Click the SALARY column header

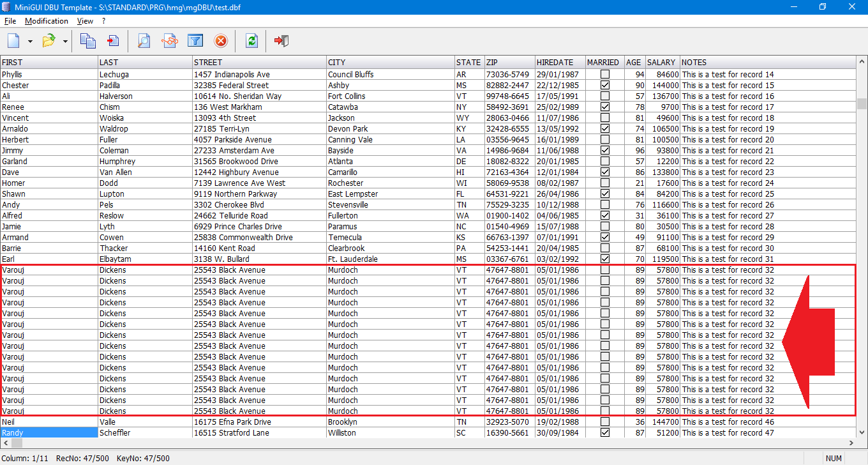coord(661,63)
